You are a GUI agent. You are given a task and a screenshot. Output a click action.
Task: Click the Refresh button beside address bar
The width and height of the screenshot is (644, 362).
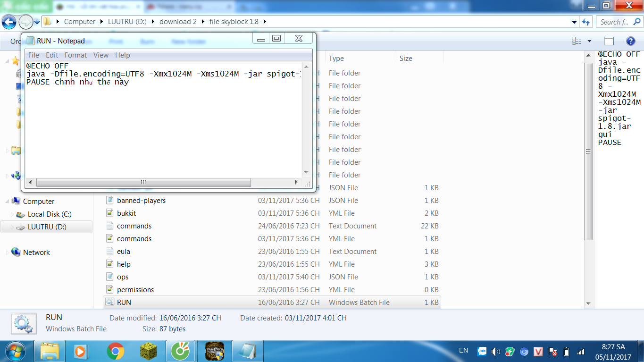click(x=586, y=22)
